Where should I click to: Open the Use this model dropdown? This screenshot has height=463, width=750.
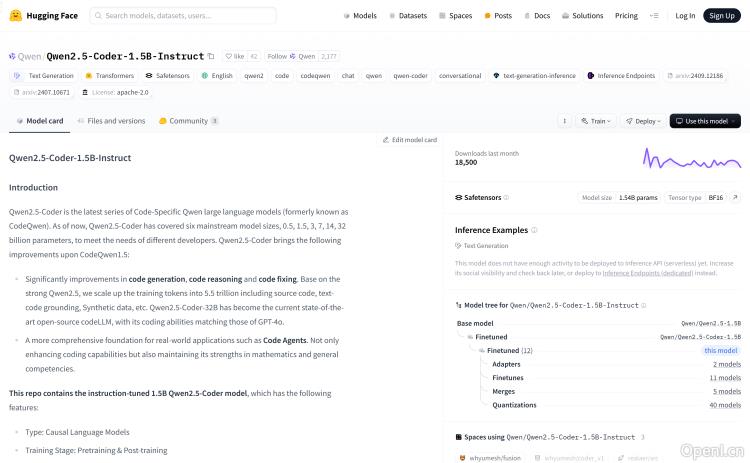(705, 121)
